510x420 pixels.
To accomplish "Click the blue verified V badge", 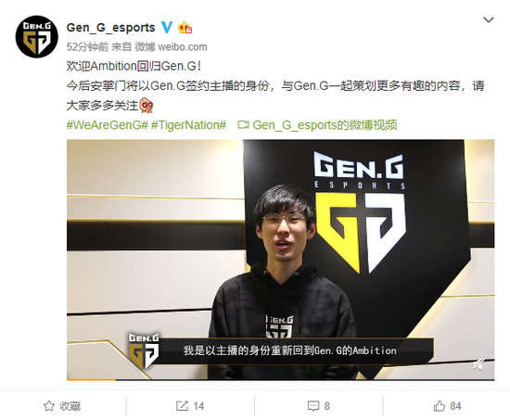I will [167, 27].
